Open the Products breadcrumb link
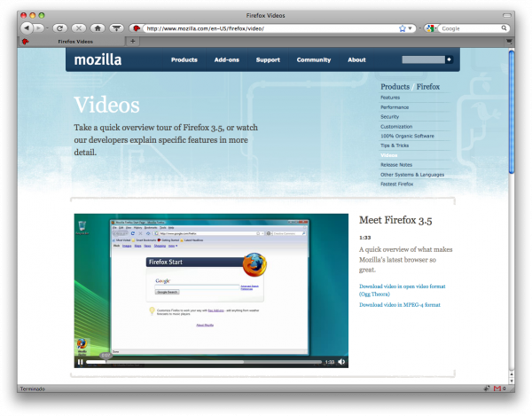This screenshot has width=532, height=416. tap(395, 87)
